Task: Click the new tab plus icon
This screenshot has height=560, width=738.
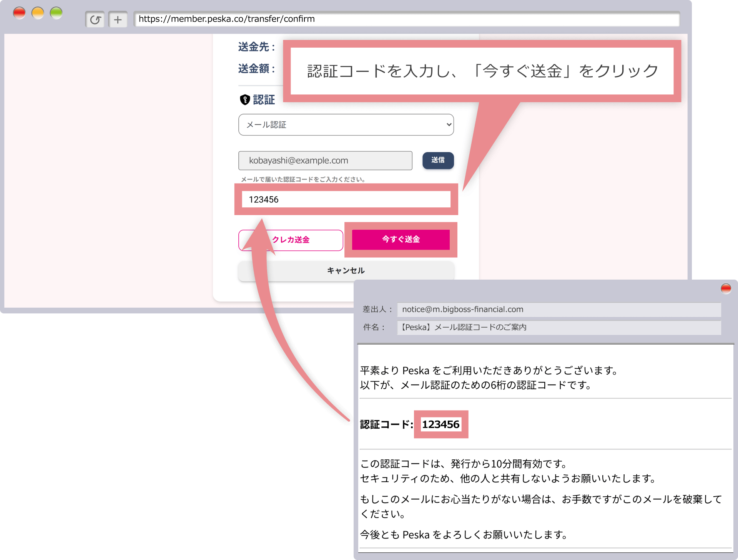Action: click(118, 20)
